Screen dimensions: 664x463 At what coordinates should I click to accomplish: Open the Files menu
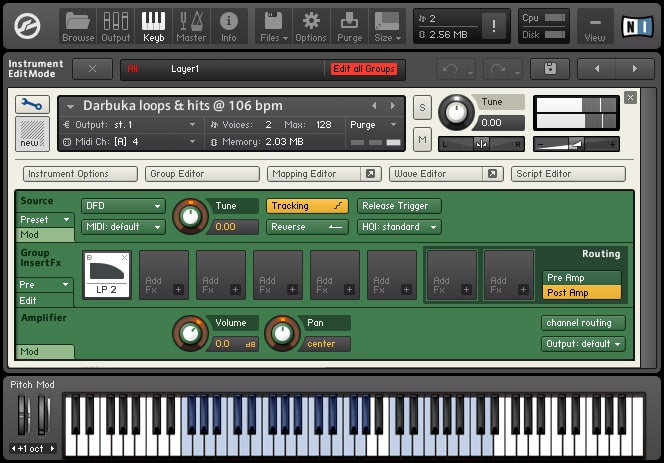coord(274,26)
